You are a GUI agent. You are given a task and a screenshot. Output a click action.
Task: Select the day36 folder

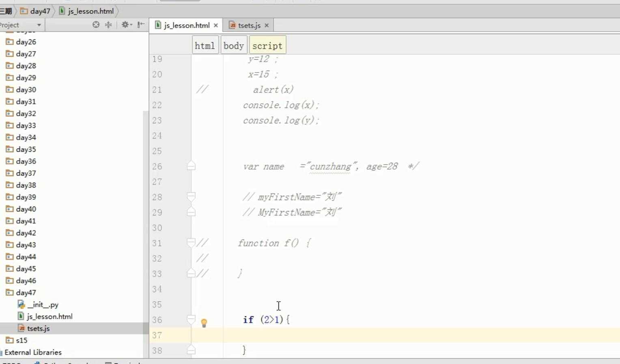tap(26, 161)
